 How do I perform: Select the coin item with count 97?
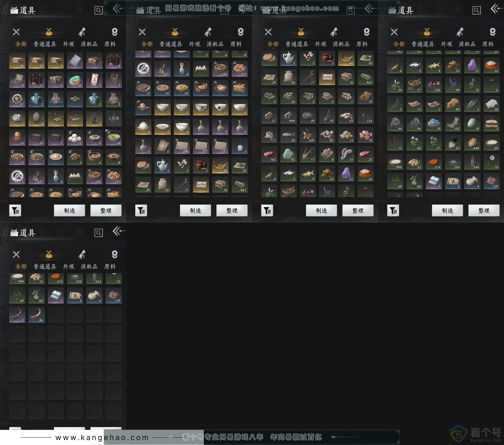coord(17,99)
